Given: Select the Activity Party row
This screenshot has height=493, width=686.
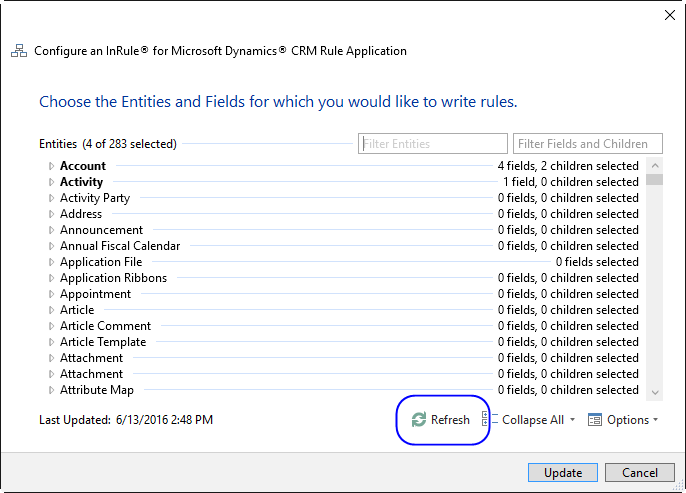Looking at the screenshot, I should 343,198.
